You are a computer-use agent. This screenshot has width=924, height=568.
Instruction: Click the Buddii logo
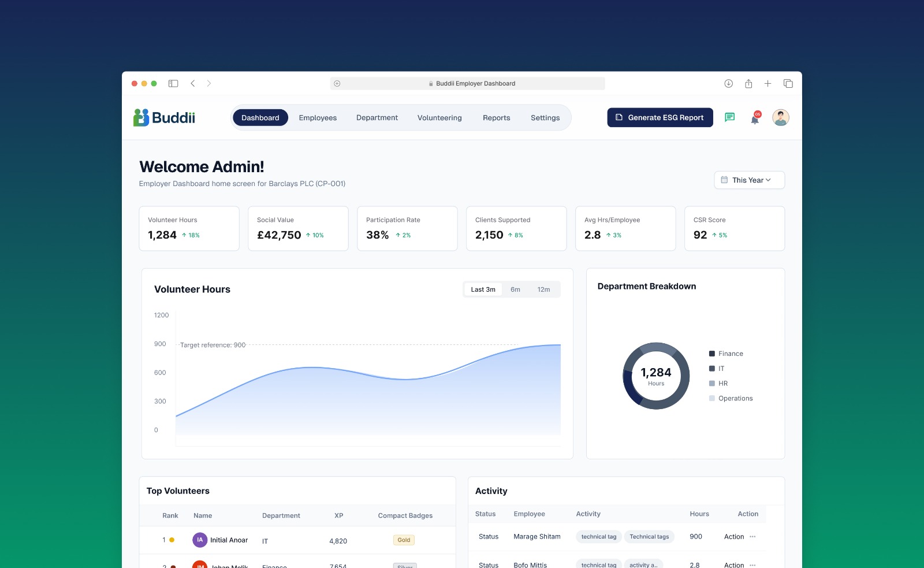point(164,117)
